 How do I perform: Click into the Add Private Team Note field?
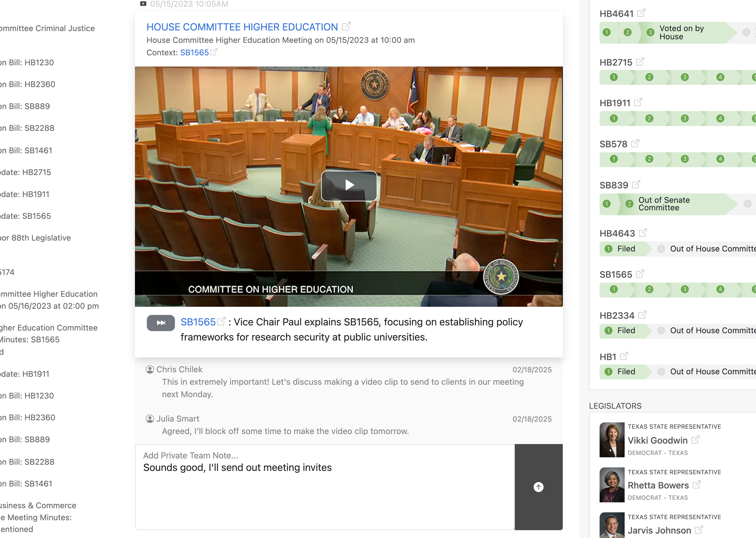point(325,487)
